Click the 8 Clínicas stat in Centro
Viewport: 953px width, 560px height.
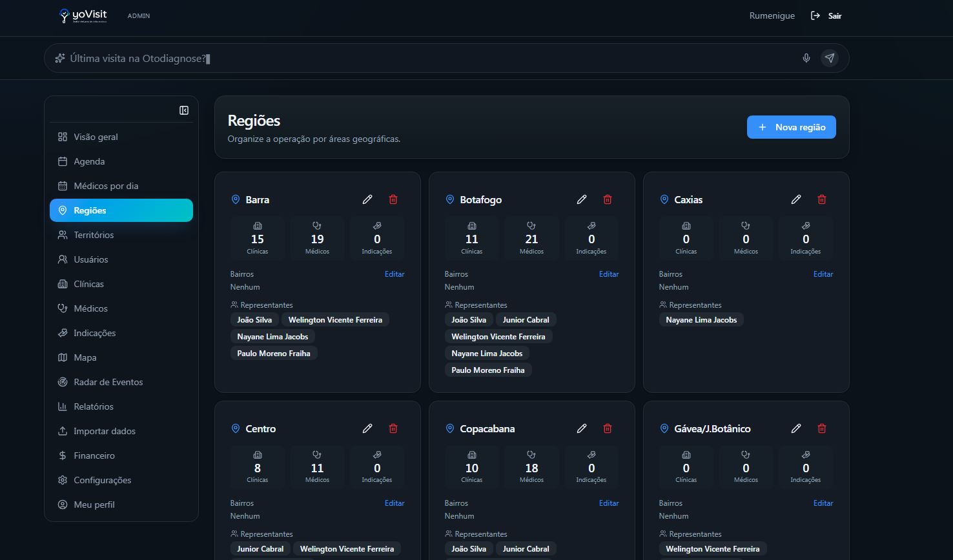click(x=258, y=467)
